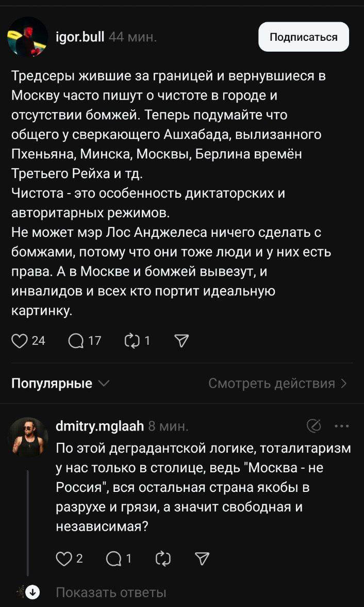Viewport: 364px width, 607px height.
Task: Click the Подписаться button
Action: (x=303, y=37)
